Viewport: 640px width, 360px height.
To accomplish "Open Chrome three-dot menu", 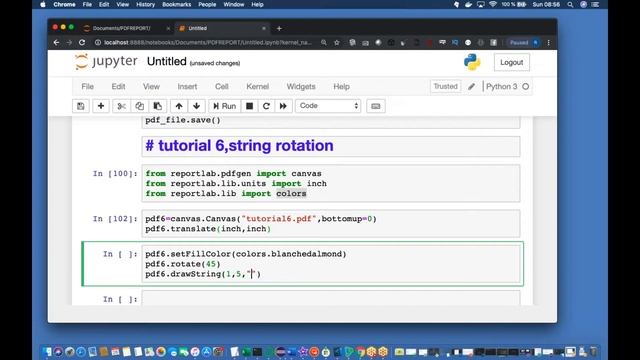I will pyautogui.click(x=549, y=42).
